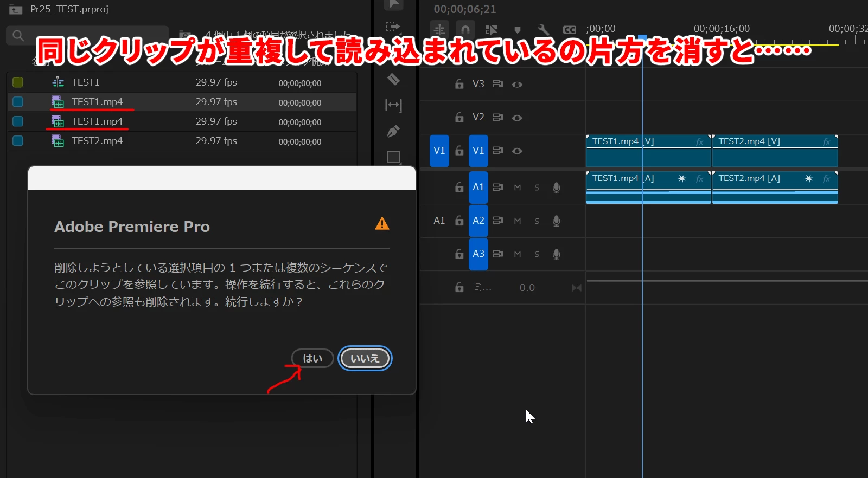This screenshot has height=478, width=868.
Task: Toggle sync lock on track A2
Action: tap(497, 221)
